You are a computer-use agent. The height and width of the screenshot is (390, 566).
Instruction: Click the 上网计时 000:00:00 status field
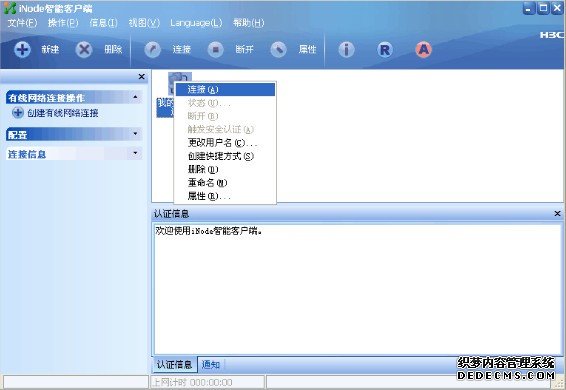207,382
